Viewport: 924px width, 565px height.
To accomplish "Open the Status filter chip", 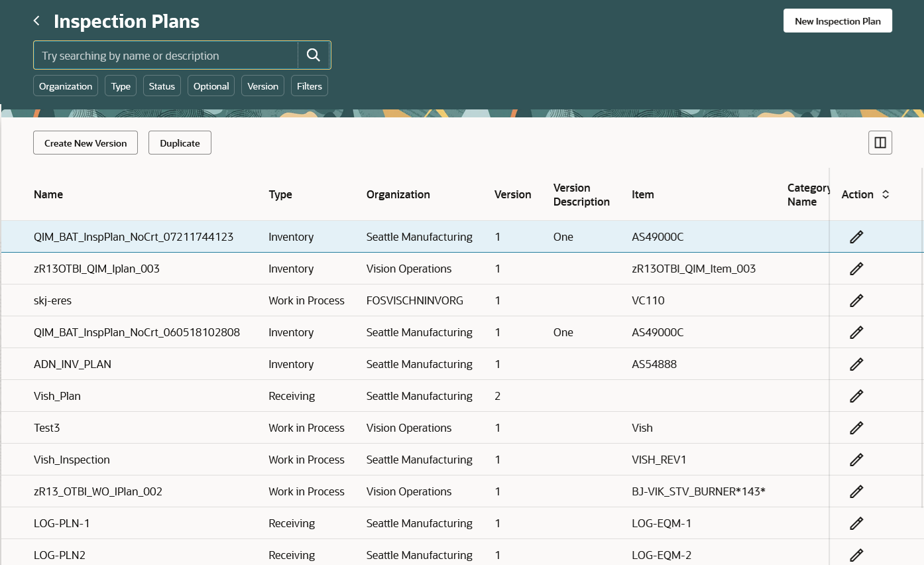I will [162, 86].
